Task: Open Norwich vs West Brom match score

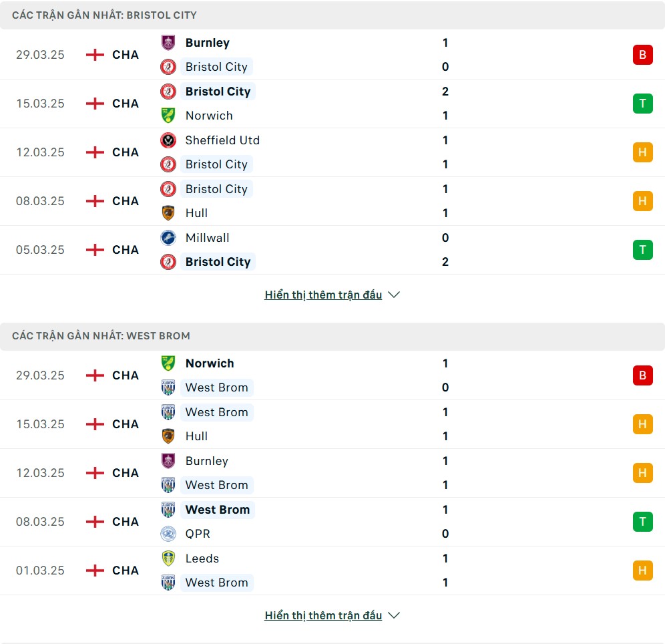Action: click(445, 375)
